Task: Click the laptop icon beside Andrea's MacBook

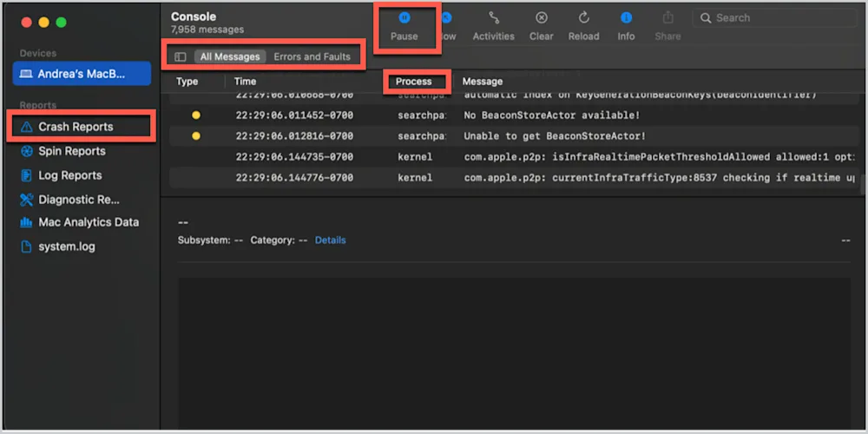Action: point(26,74)
